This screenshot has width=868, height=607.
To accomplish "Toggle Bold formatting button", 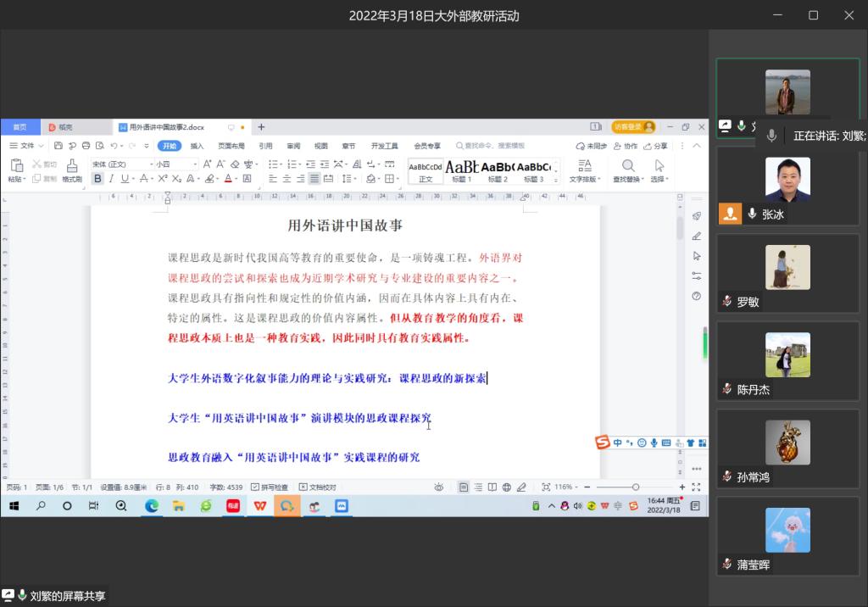I will (97, 179).
